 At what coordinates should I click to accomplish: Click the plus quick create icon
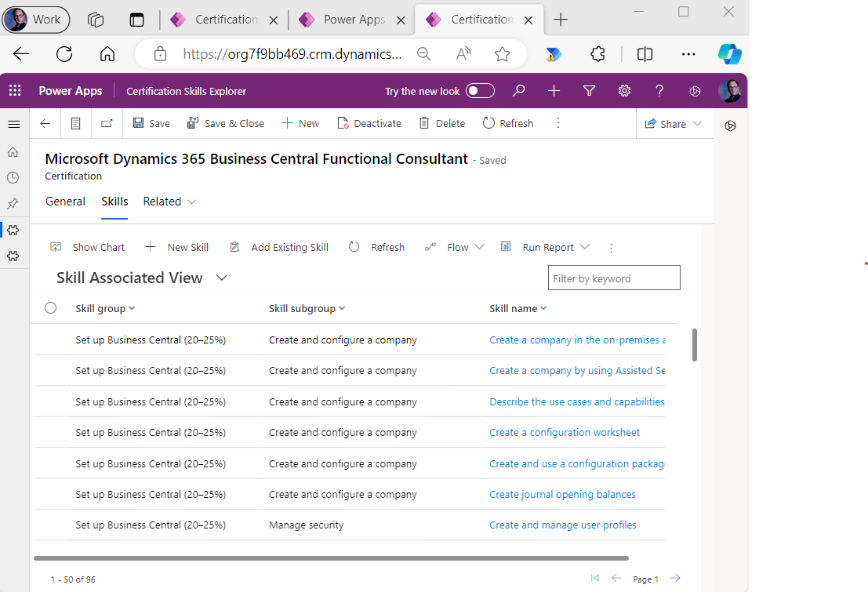pyautogui.click(x=554, y=91)
